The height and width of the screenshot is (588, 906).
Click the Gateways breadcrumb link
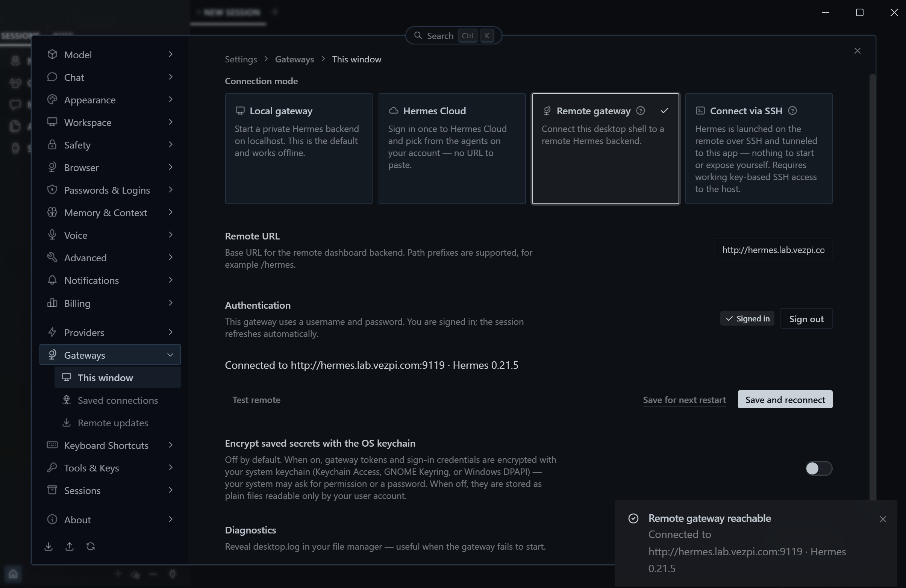294,59
